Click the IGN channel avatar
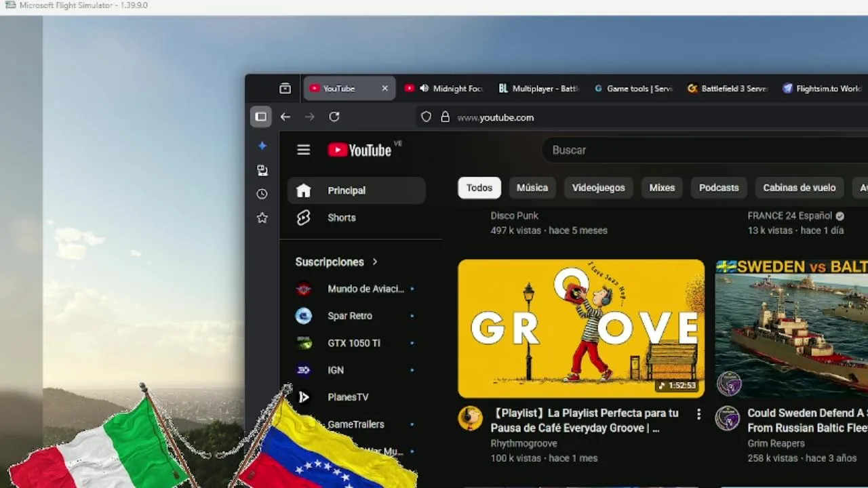868x488 pixels. click(x=304, y=370)
